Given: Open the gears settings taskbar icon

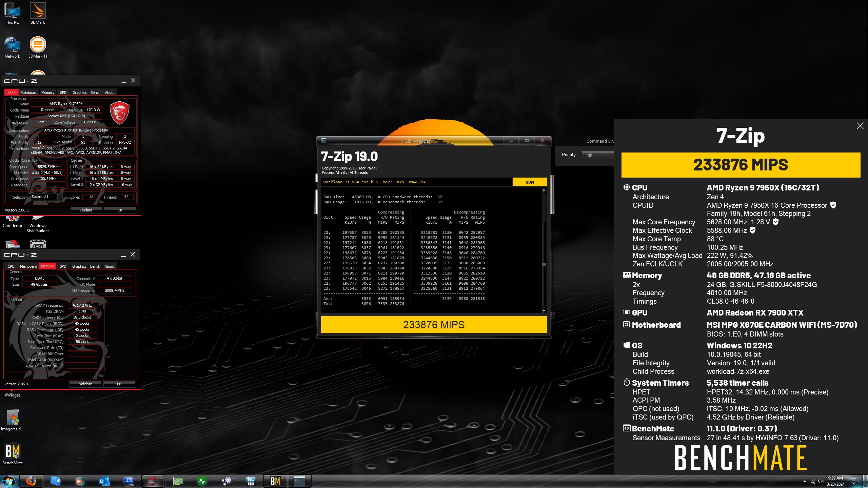Looking at the screenshot, I should click(226, 481).
